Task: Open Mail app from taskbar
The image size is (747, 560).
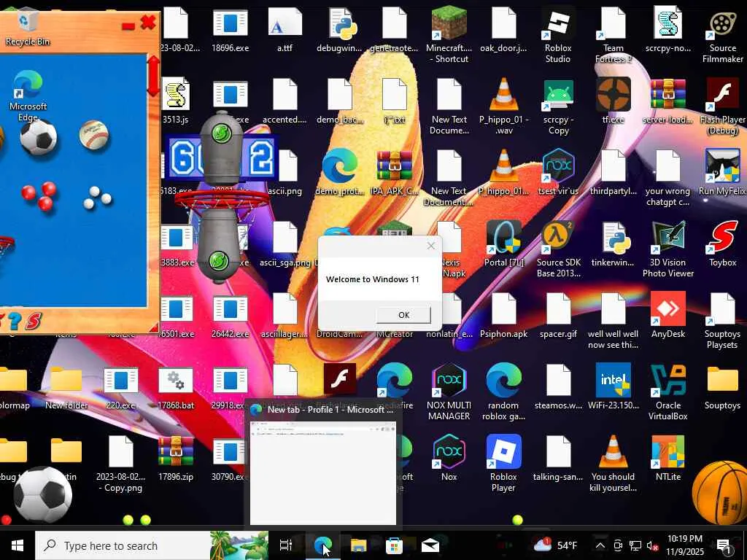Action: (x=430, y=545)
